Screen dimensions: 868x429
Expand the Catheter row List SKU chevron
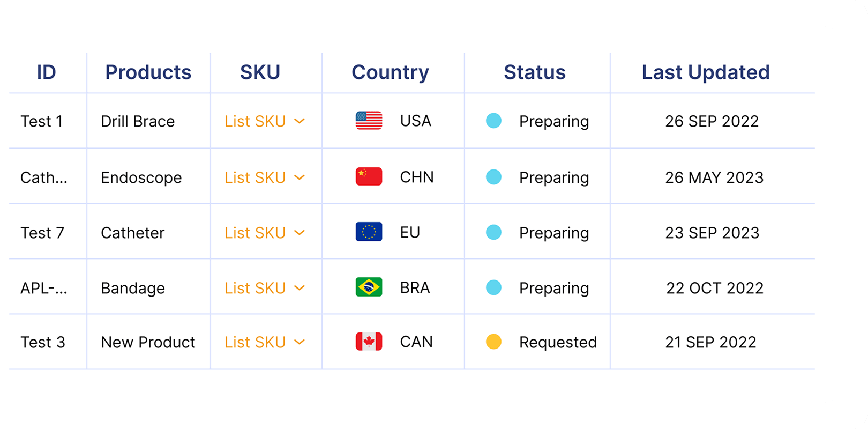(300, 233)
